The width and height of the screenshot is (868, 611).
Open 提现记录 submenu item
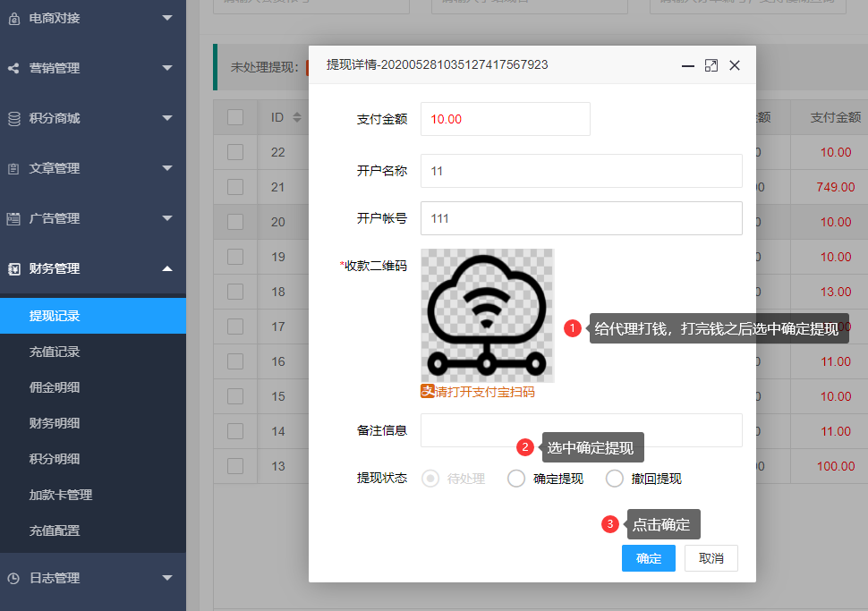[x=93, y=316]
